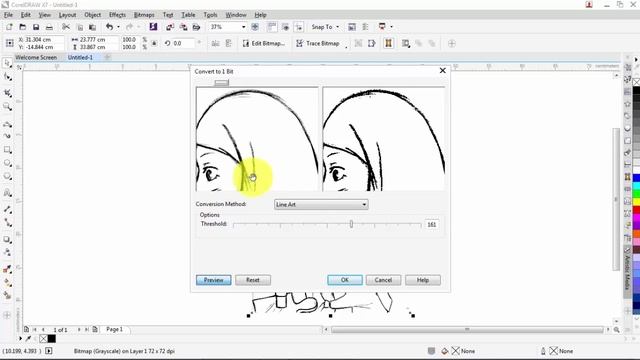640x360 pixels.
Task: Pick the blue swatch in color palette
Action: point(636,178)
